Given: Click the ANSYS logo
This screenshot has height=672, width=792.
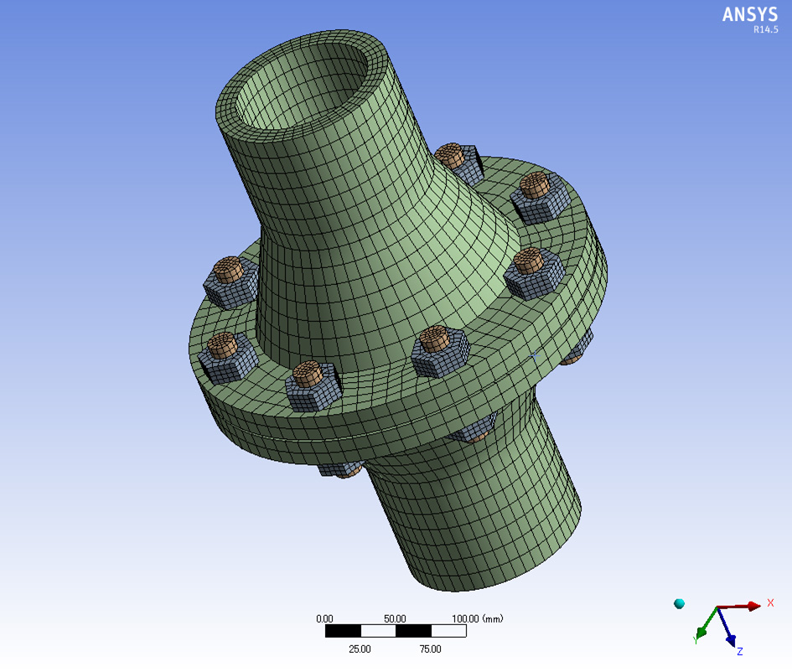Looking at the screenshot, I should [x=750, y=14].
